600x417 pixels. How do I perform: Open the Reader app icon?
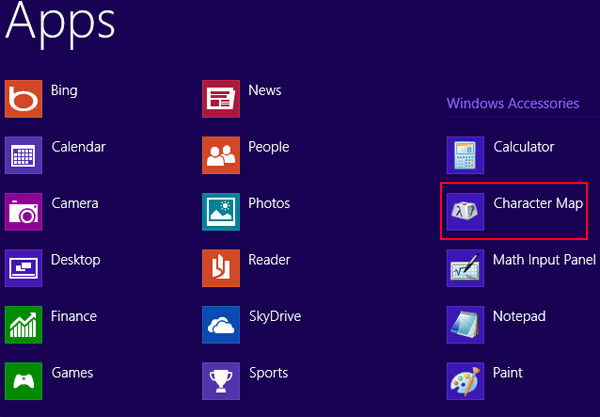(221, 268)
